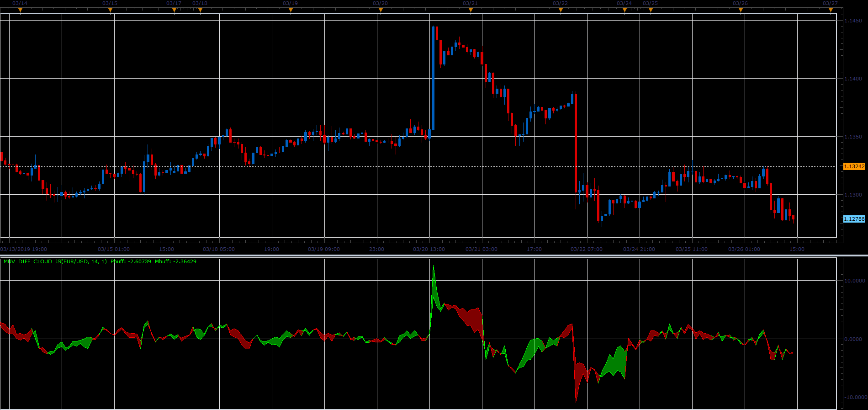
Task: Click the 03/24 21:00 time label
Action: pos(639,249)
